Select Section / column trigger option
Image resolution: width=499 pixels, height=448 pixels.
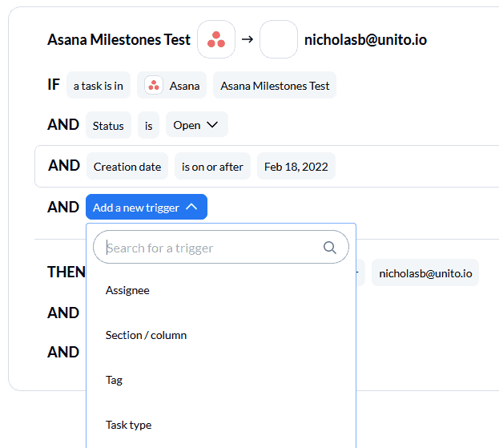click(x=146, y=335)
